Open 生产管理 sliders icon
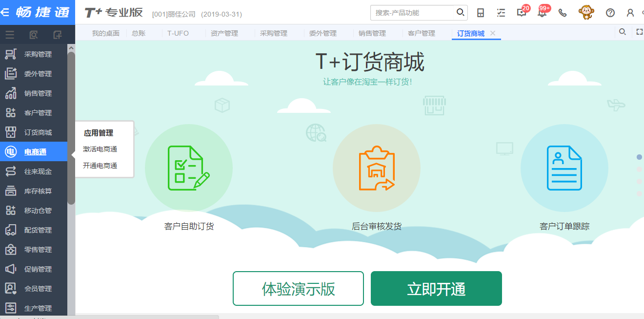Viewport: 644px width, 319px height. [11, 308]
